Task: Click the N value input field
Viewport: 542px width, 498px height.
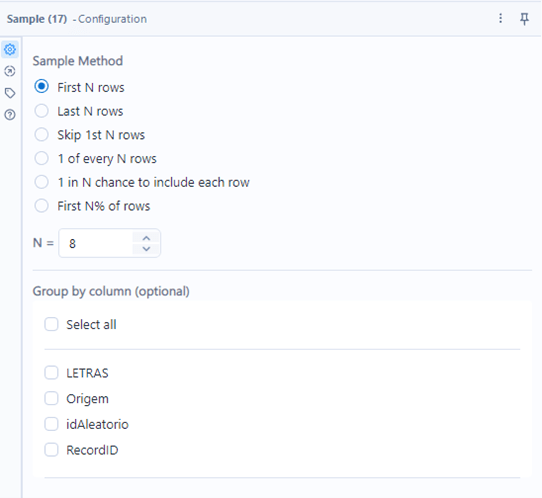Action: point(96,243)
